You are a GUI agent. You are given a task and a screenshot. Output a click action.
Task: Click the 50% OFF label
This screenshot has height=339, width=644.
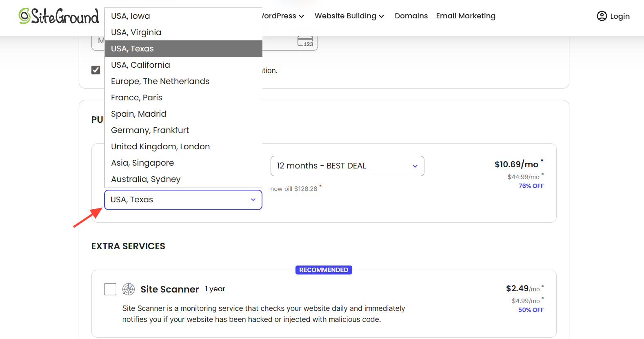[531, 310]
